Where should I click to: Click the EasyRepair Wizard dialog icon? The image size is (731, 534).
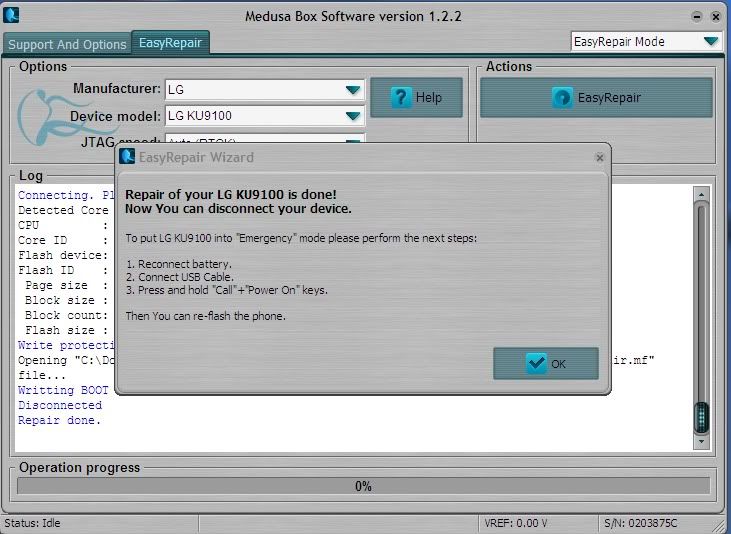127,157
